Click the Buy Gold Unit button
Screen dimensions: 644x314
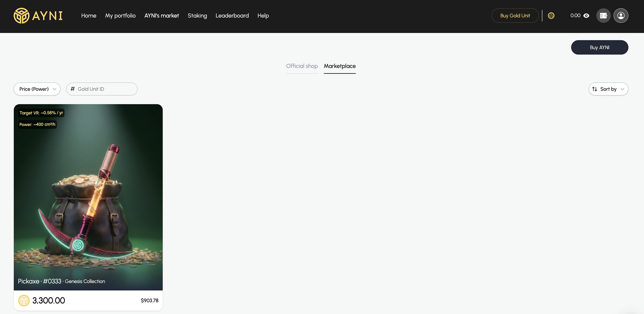pos(515,15)
